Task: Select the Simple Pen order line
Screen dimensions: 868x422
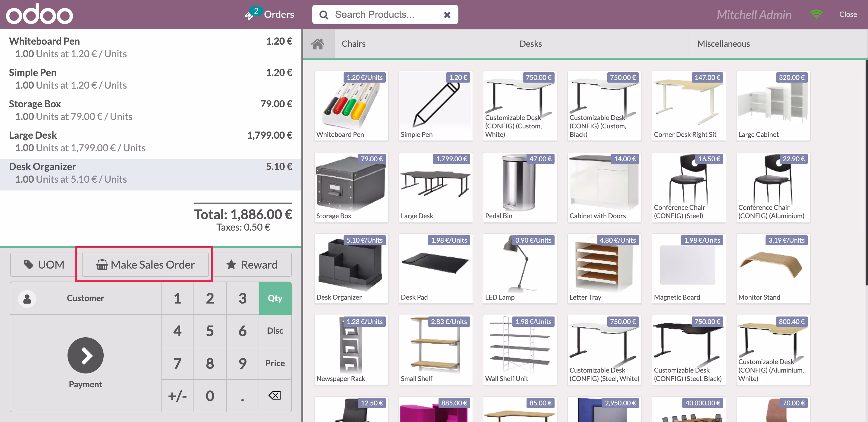Action: click(x=151, y=79)
